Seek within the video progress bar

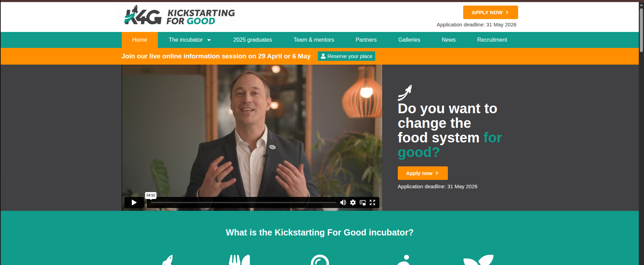pos(243,202)
